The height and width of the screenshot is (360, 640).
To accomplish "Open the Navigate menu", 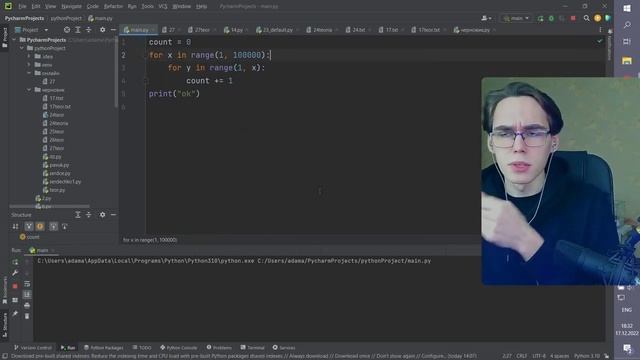I will point(71,7).
